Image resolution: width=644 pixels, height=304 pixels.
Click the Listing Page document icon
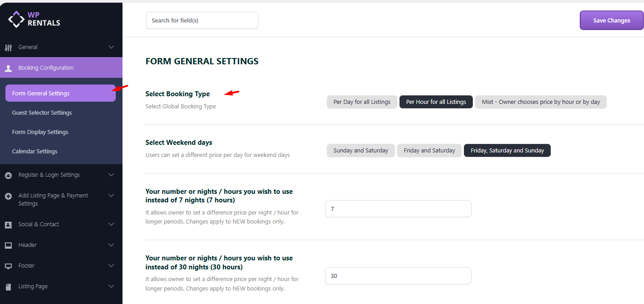pyautogui.click(x=8, y=286)
